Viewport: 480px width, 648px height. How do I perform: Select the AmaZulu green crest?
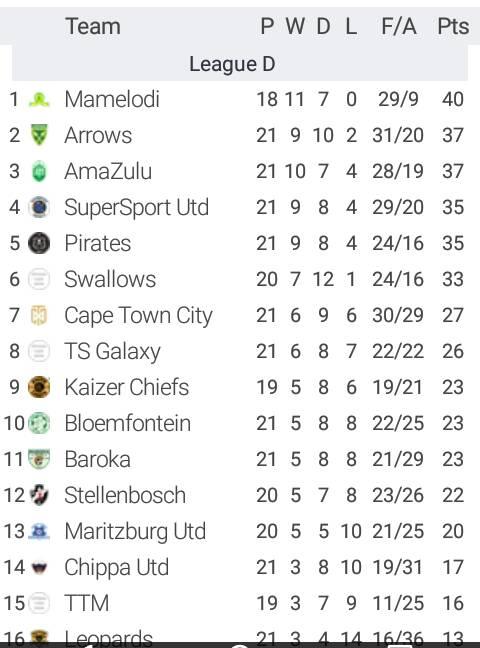point(39,172)
